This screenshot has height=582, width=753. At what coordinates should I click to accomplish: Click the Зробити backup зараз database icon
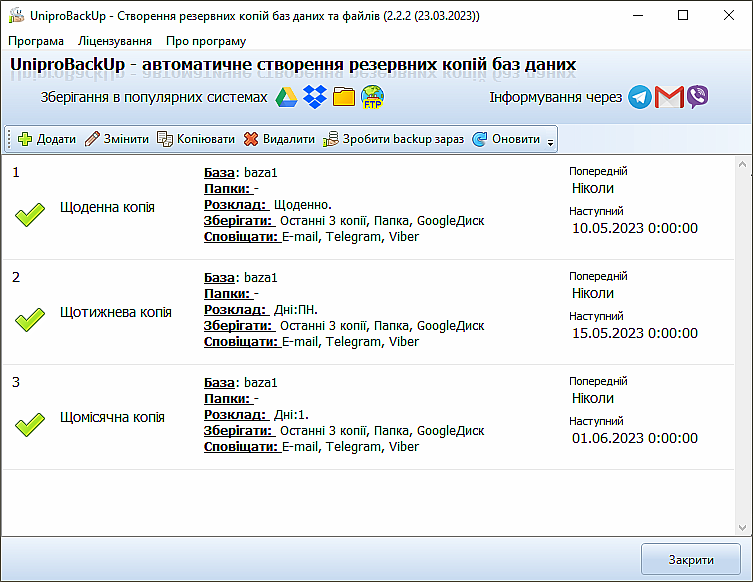coord(330,139)
